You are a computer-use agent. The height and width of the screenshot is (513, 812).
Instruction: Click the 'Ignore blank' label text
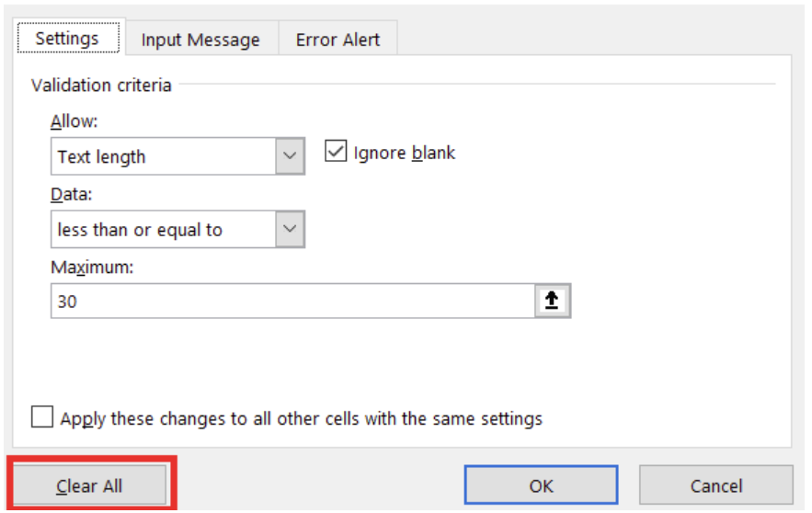[404, 153]
